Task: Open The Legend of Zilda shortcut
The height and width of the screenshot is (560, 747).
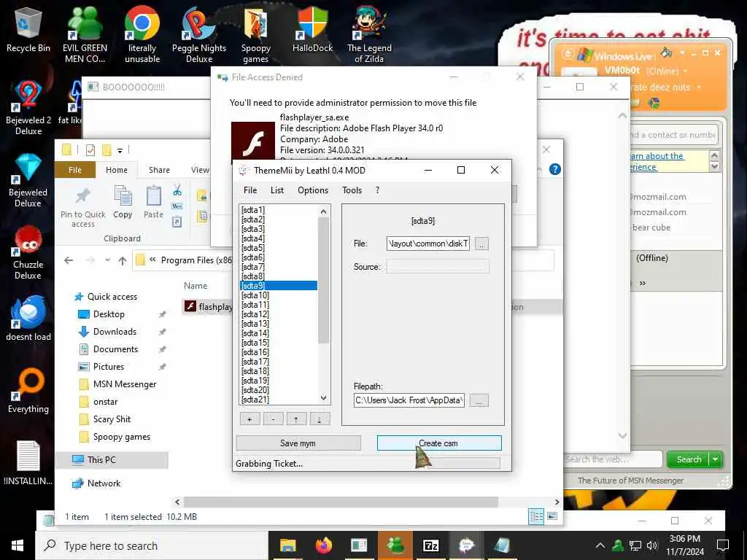Action: (x=369, y=34)
